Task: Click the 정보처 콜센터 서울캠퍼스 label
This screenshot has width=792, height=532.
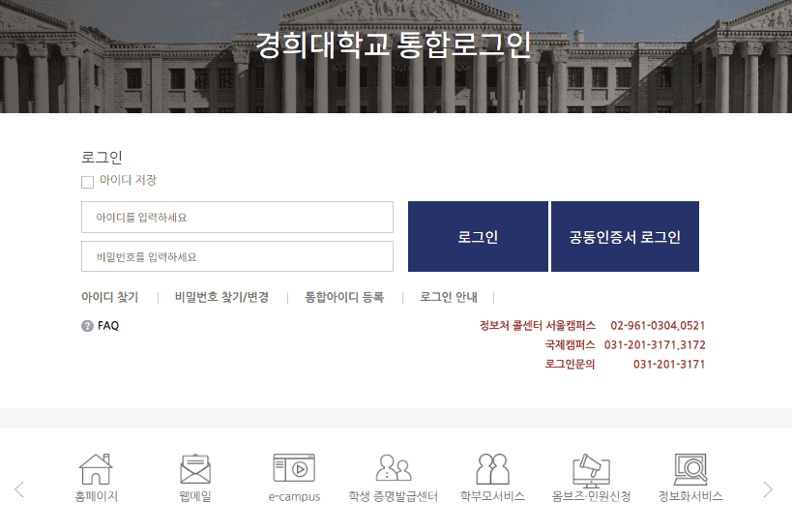Action: (538, 325)
